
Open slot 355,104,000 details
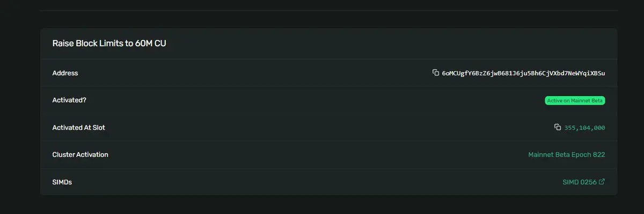[x=584, y=127]
